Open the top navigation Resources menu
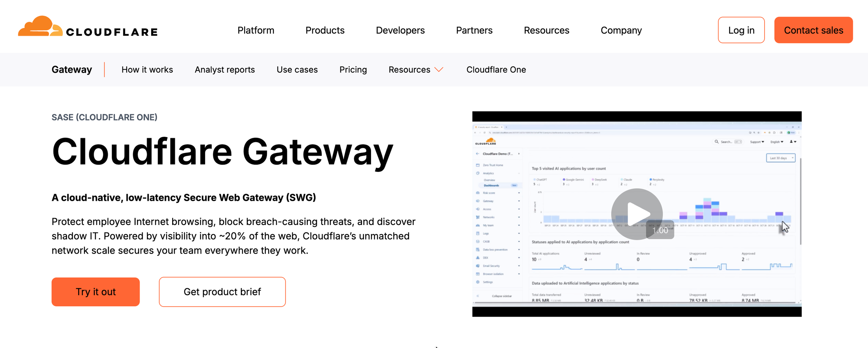The width and height of the screenshot is (868, 348). pos(546,30)
